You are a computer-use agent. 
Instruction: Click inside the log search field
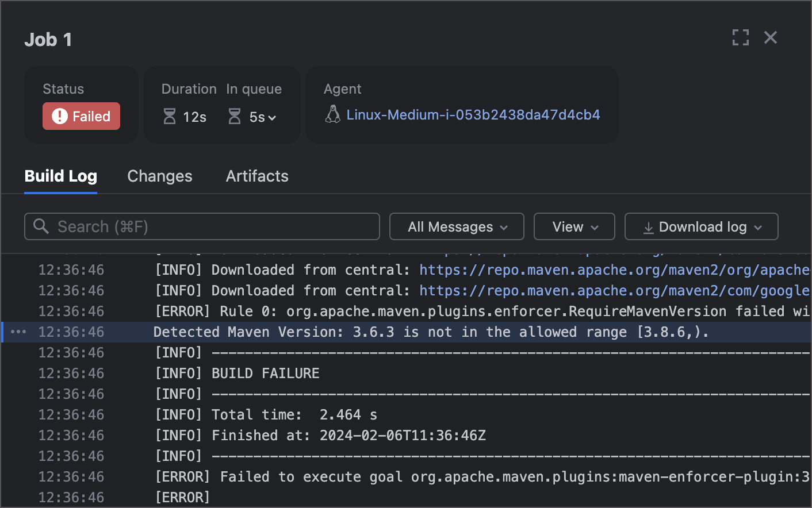(x=201, y=226)
